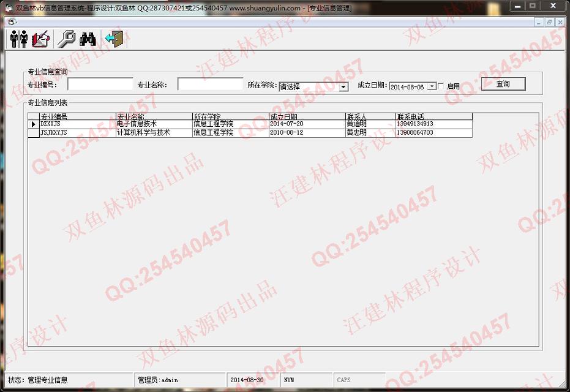
Task: Close the main application window
Action: click(x=553, y=6)
